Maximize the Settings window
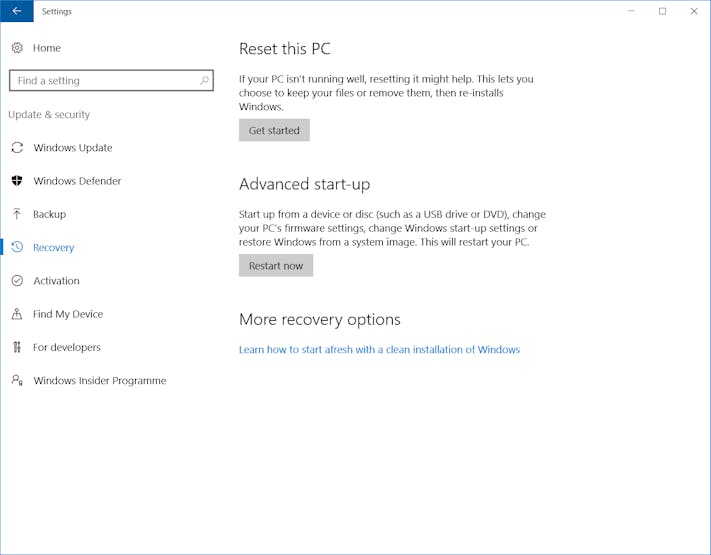 tap(662, 11)
